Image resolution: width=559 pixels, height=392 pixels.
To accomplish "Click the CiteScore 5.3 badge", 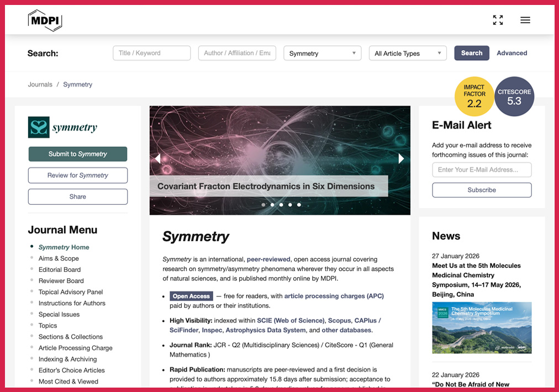I will tap(514, 96).
